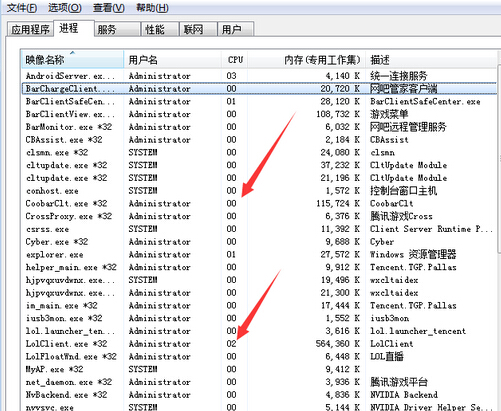This screenshot has width=501, height=411.
Task: Switch to the 应用程序 tab
Action: coord(30,29)
